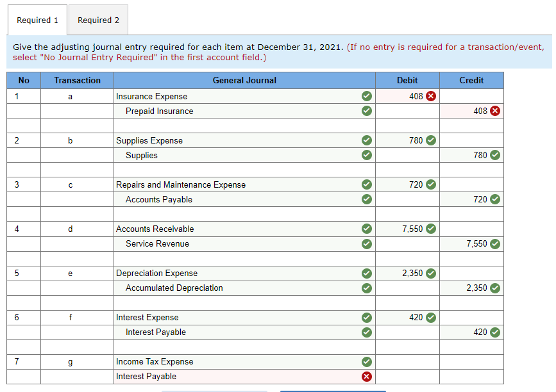This screenshot has width=556, height=392.
Task: Select the Prepaid Insurance account field
Action: [244, 111]
